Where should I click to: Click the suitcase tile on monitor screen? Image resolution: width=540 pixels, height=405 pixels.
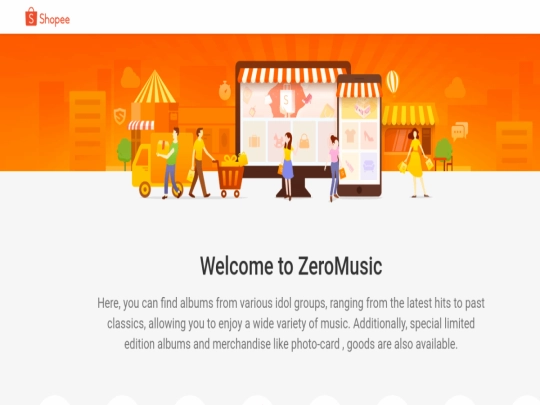[x=254, y=141]
